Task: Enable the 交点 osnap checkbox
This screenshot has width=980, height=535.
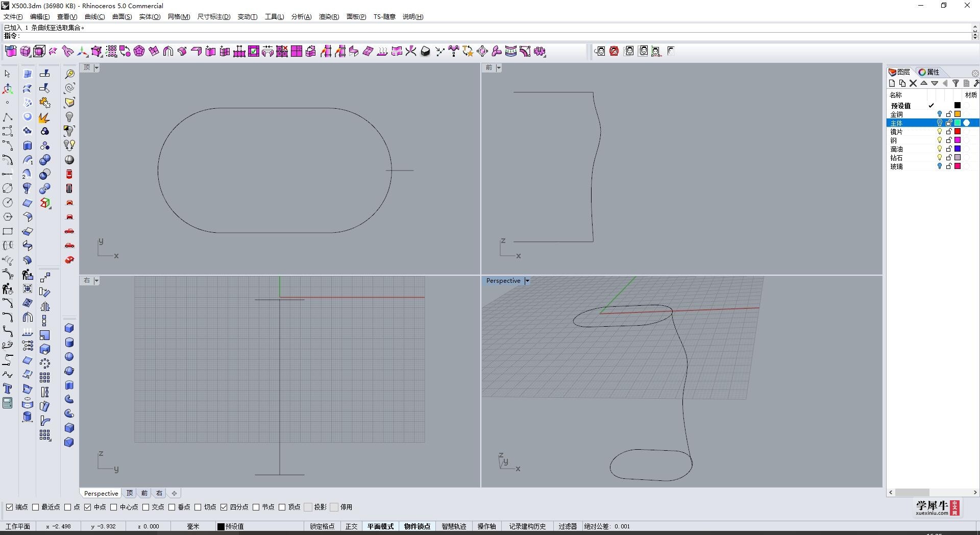Action: tap(145, 507)
